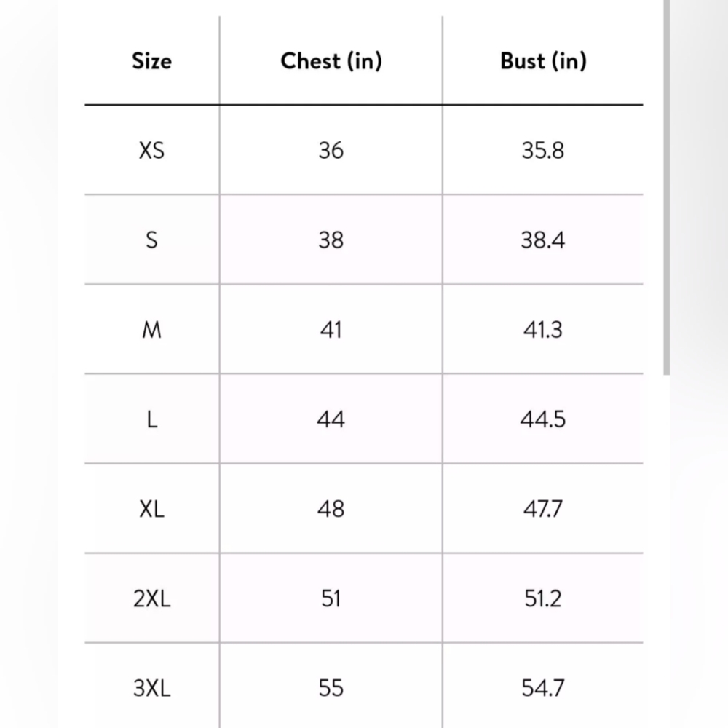Click bust value 51.2
This screenshot has width=728, height=728.
coord(543,598)
